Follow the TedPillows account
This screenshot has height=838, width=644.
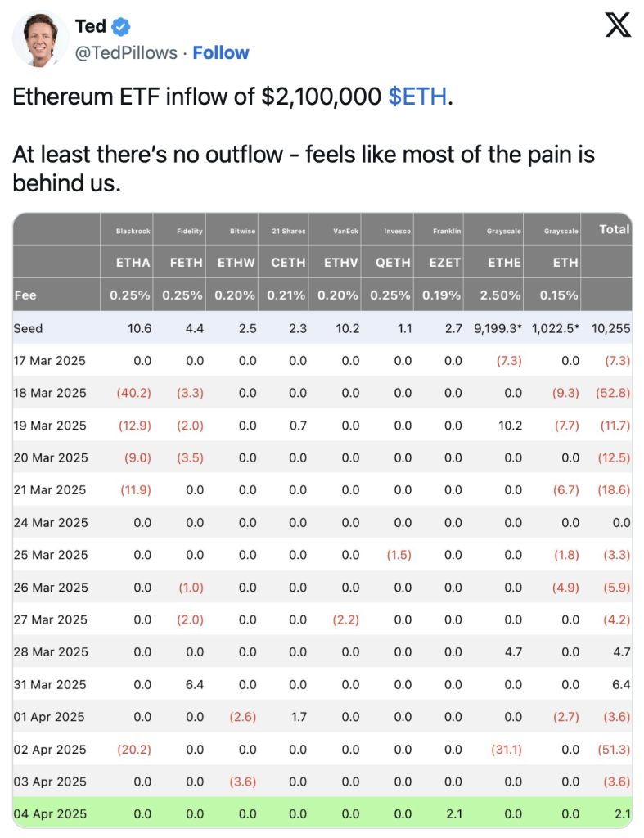(221, 53)
